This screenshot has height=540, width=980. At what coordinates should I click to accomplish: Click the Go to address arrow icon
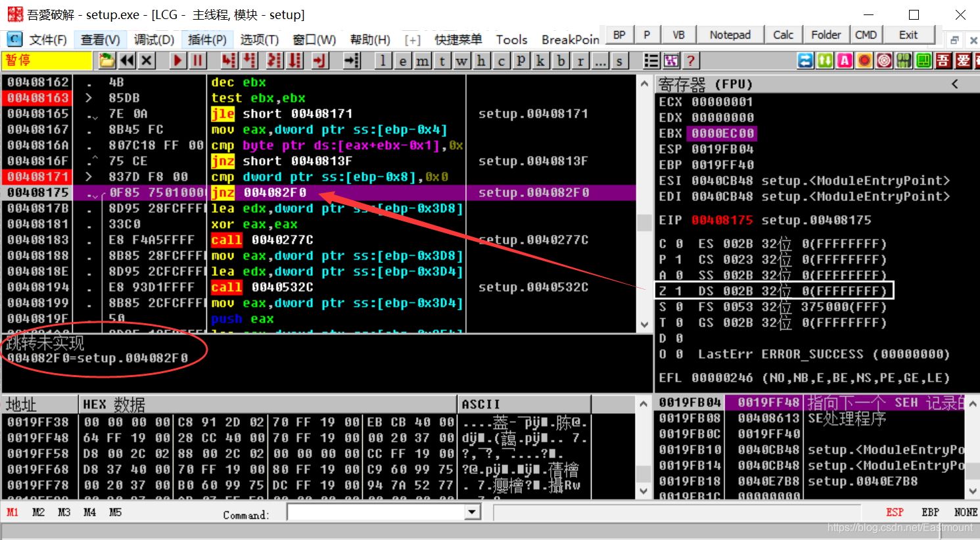point(352,61)
